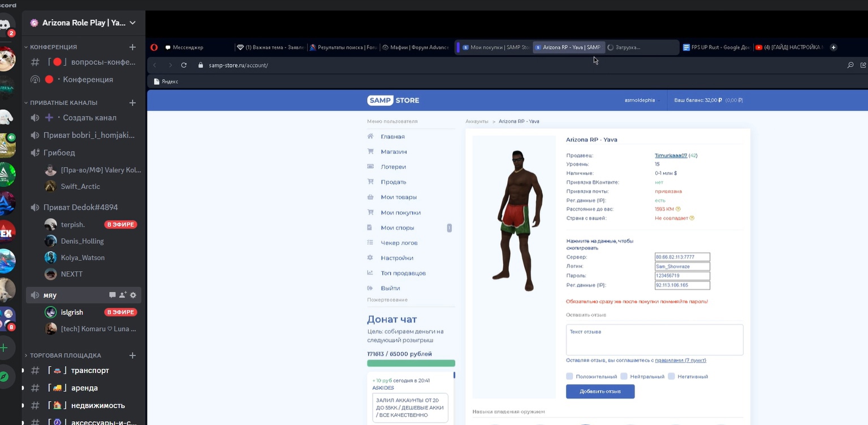Open seller Timurkaaa07 profile link
This screenshot has width=868, height=425.
(x=671, y=155)
